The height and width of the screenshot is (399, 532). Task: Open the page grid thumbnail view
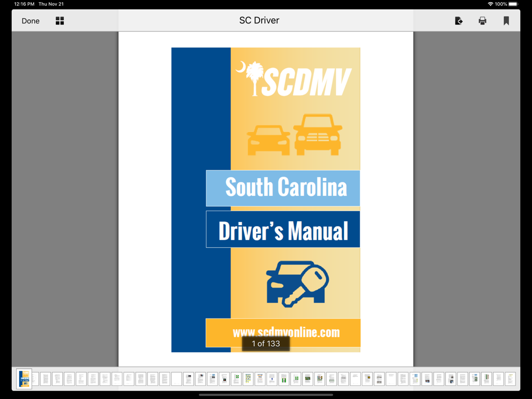(x=60, y=21)
